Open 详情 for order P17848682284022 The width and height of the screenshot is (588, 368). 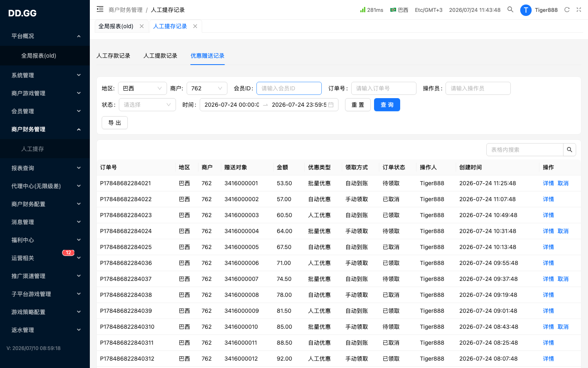[548, 199]
